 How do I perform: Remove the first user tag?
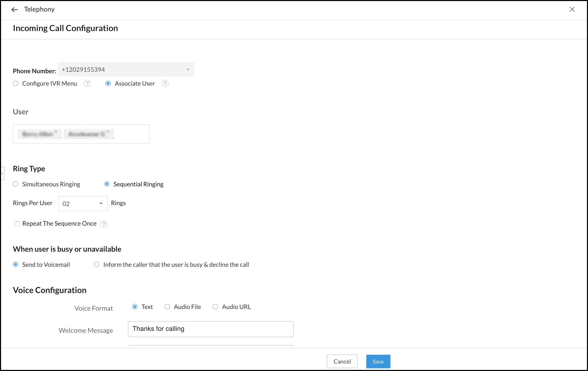56,132
